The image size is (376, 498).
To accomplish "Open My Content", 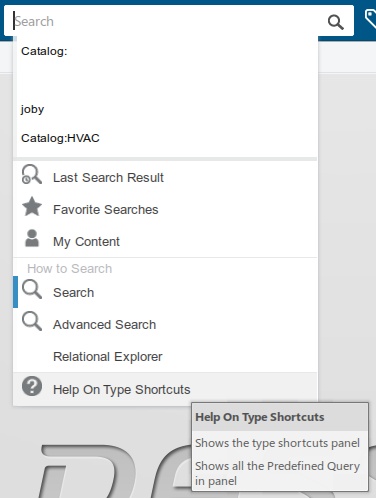I will [165, 241].
